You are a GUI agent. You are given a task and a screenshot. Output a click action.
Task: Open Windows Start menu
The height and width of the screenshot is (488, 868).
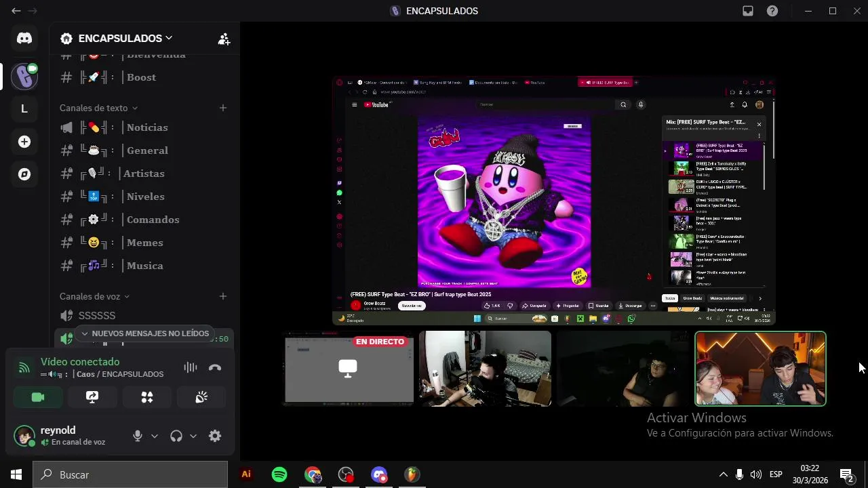[x=16, y=474]
